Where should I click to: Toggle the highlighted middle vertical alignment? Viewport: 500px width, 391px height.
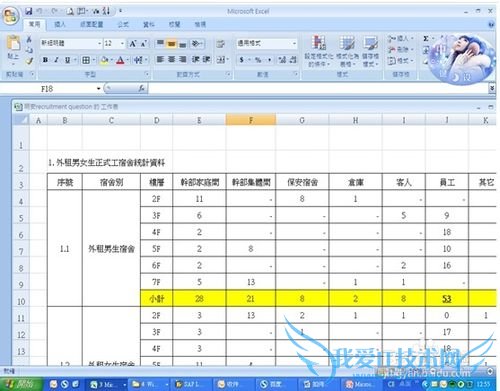coord(171,43)
